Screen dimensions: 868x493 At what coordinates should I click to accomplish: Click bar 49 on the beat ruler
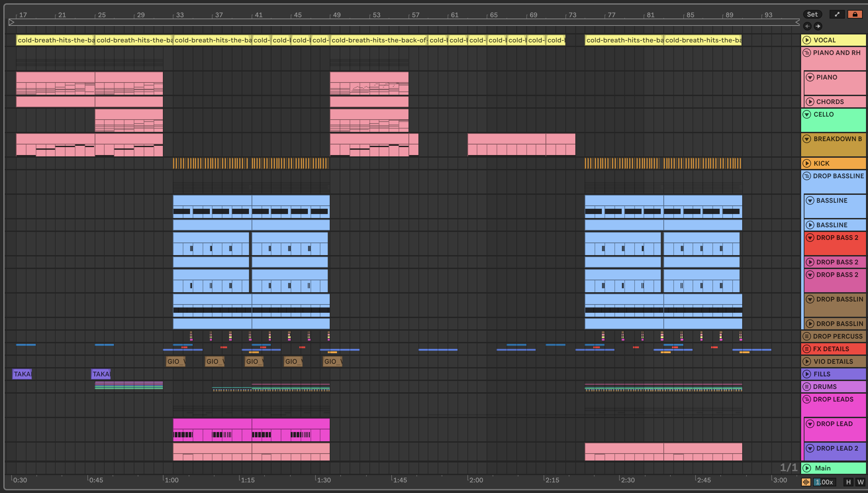(x=336, y=15)
